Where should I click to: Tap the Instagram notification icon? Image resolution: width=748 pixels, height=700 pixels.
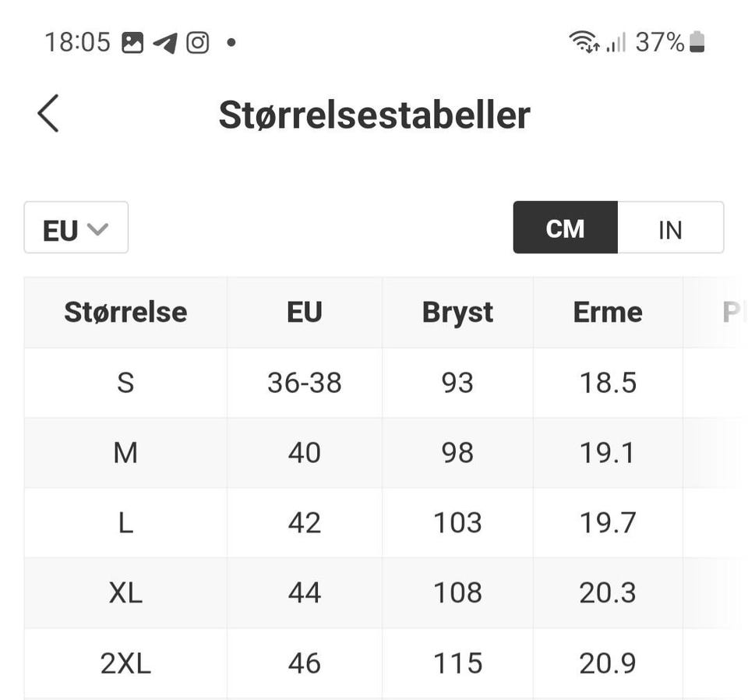pyautogui.click(x=198, y=42)
